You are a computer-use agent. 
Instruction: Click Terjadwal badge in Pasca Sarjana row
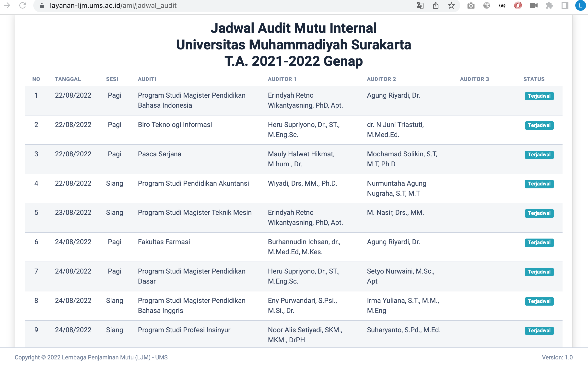point(539,155)
